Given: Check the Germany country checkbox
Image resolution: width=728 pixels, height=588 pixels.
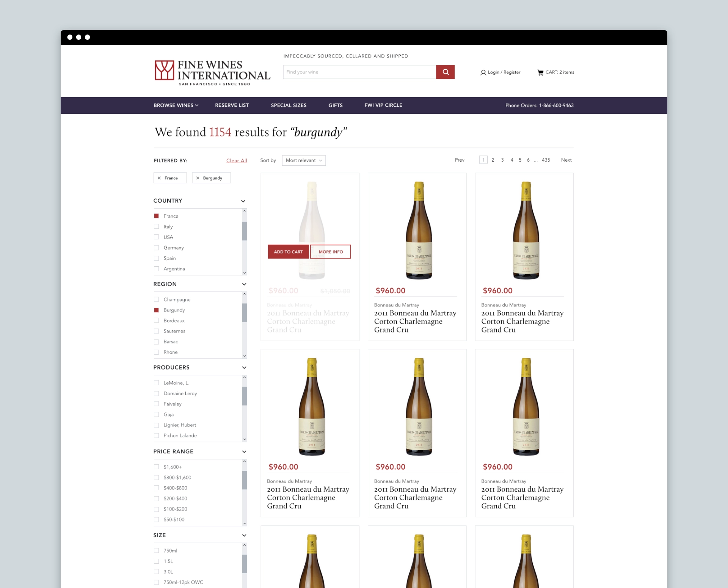Looking at the screenshot, I should pos(156,248).
